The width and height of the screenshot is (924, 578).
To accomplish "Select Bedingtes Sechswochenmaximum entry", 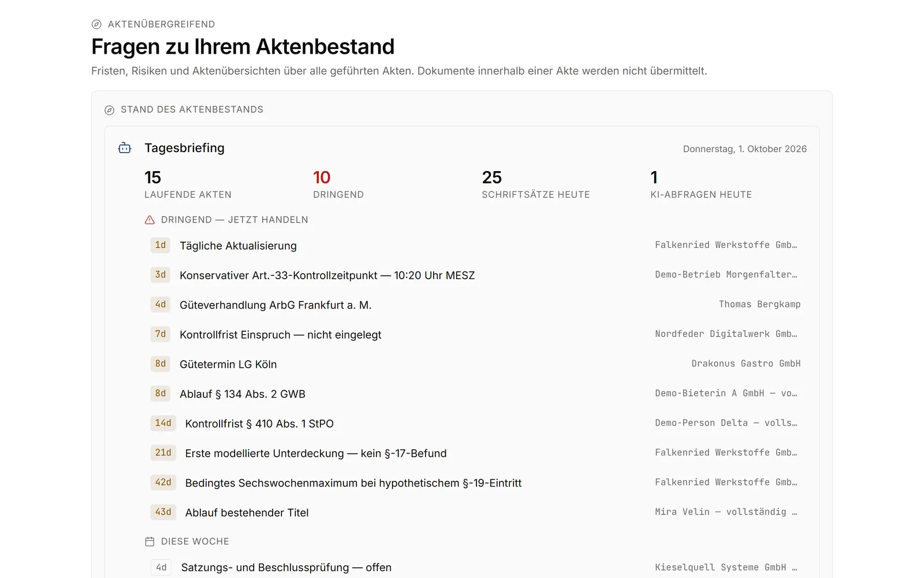I will 475,483.
